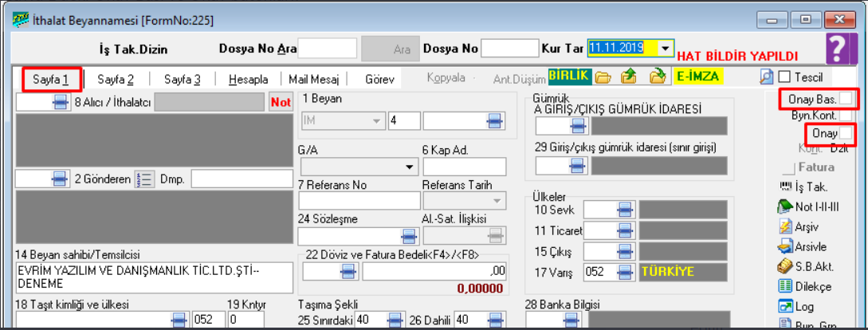Tick the Onay Bas. checkbox
Screen dimensions: 868x330
click(x=846, y=99)
